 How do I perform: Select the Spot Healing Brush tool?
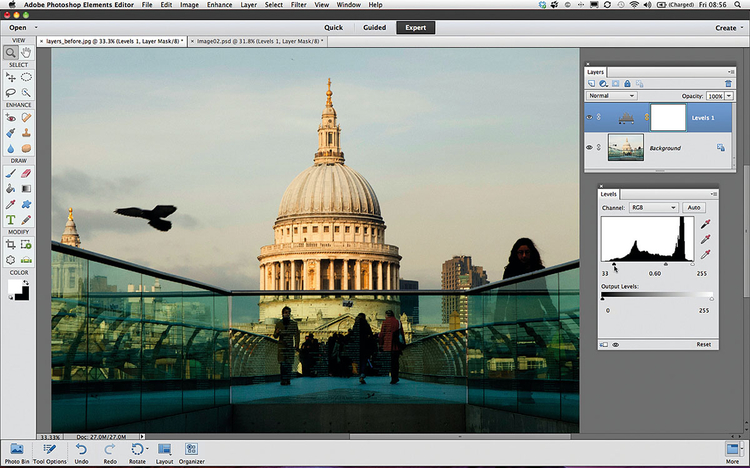pos(26,118)
